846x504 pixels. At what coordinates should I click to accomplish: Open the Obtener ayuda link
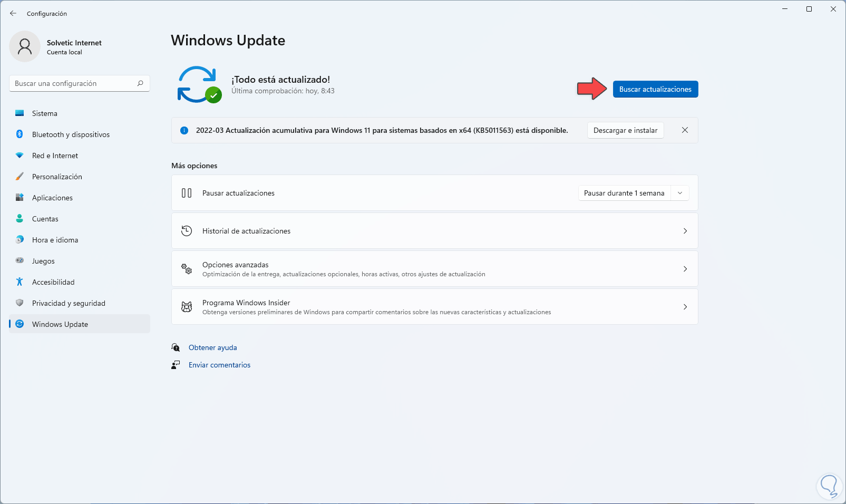click(213, 347)
